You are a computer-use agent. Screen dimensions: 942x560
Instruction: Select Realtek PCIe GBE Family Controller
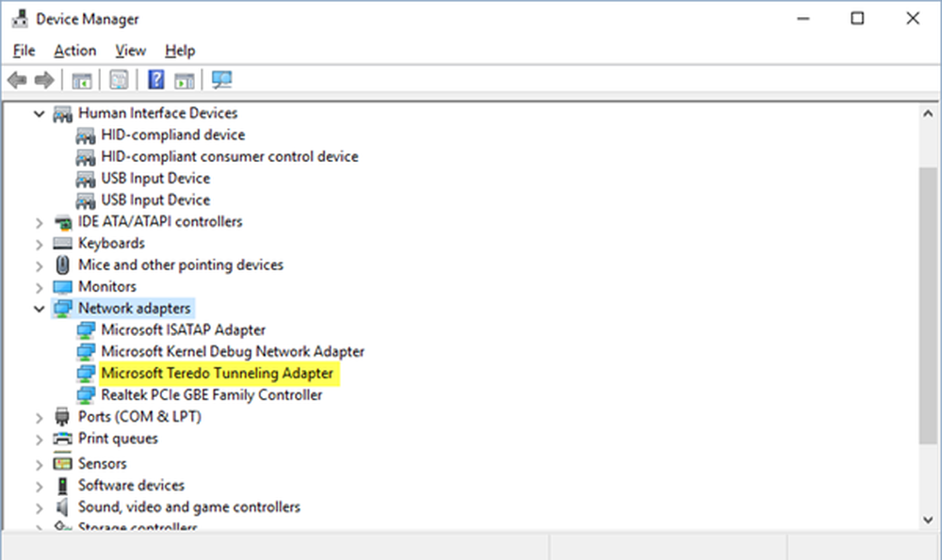(x=211, y=395)
